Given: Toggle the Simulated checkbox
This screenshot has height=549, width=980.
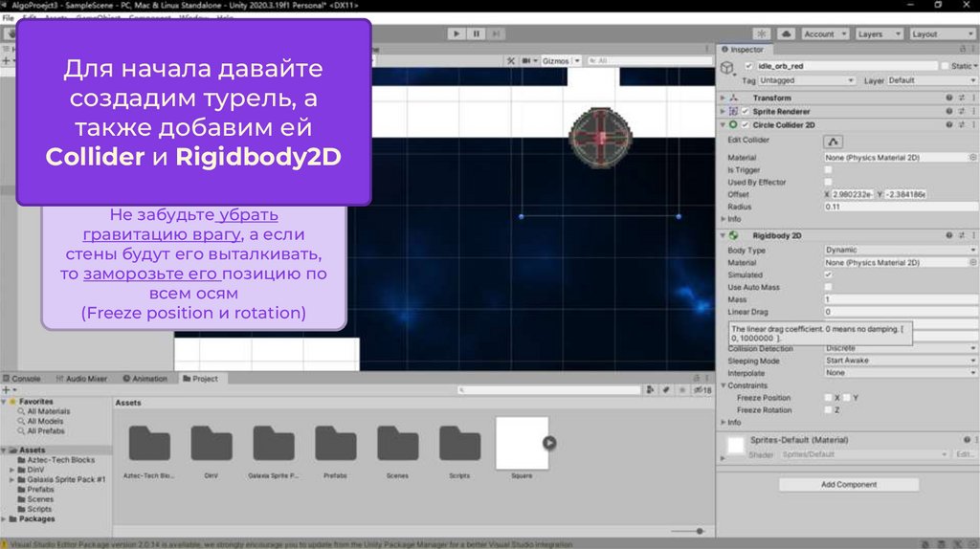Looking at the screenshot, I should pos(829,274).
